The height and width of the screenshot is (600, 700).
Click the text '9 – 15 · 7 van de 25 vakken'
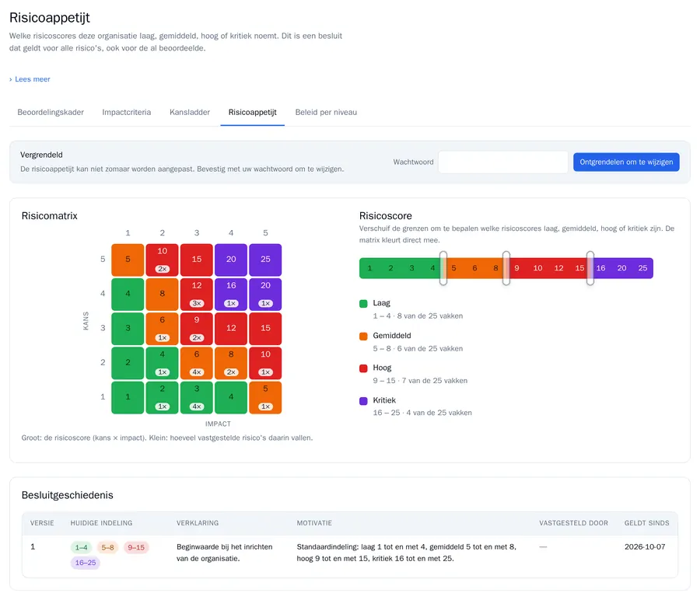(420, 381)
